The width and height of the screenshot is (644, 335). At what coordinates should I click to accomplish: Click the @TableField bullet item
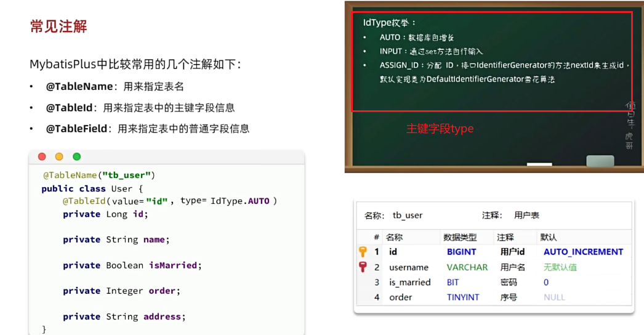click(x=147, y=129)
